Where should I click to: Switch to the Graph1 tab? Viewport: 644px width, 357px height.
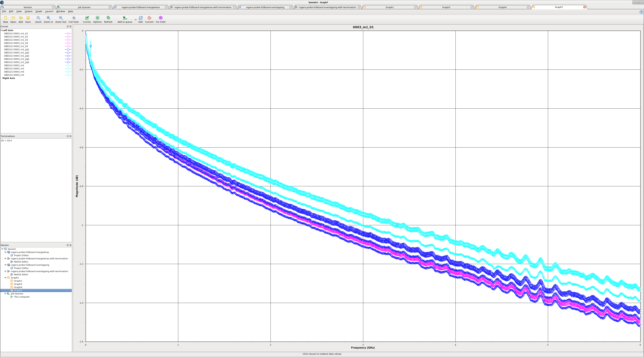(389, 7)
